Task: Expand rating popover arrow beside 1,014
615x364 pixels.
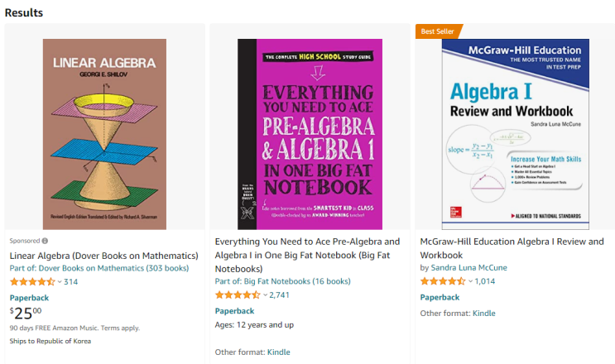Action: coord(470,282)
